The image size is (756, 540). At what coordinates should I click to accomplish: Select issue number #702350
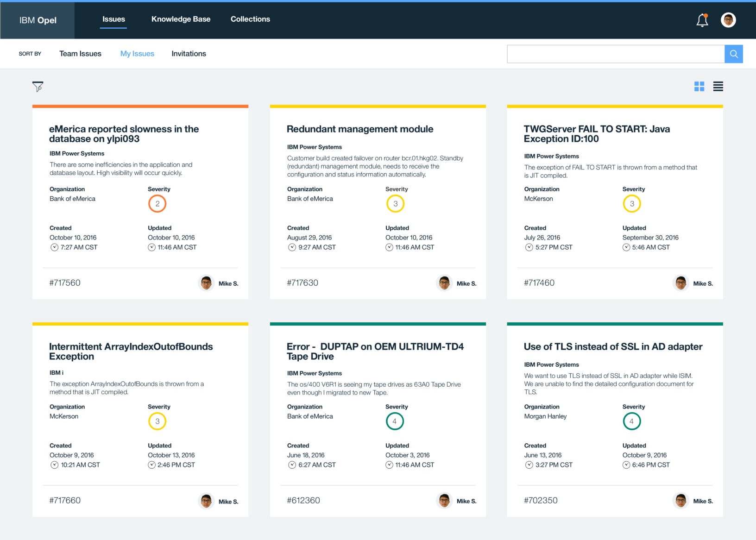click(541, 501)
